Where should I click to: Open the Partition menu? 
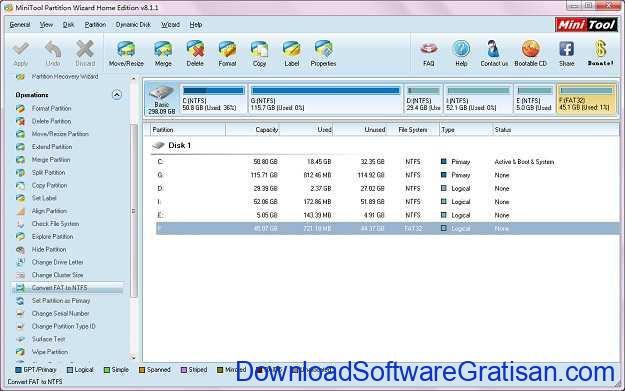click(x=95, y=25)
